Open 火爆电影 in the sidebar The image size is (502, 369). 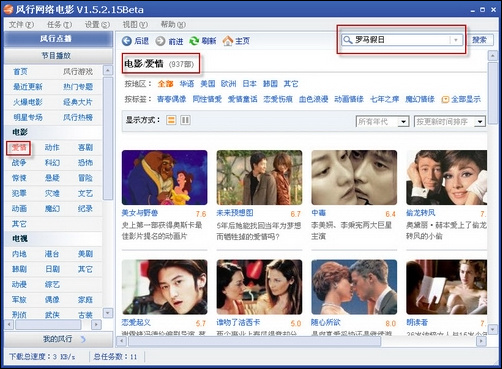tap(28, 102)
